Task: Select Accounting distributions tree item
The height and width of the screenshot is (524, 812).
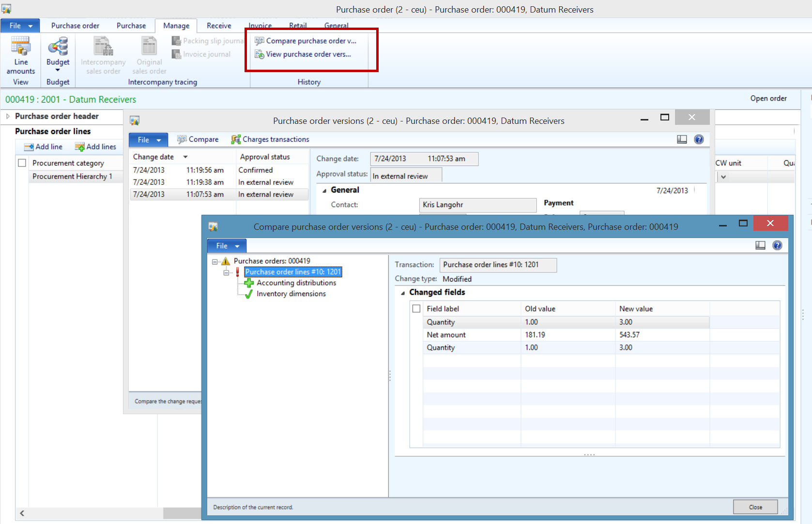Action: [x=296, y=283]
